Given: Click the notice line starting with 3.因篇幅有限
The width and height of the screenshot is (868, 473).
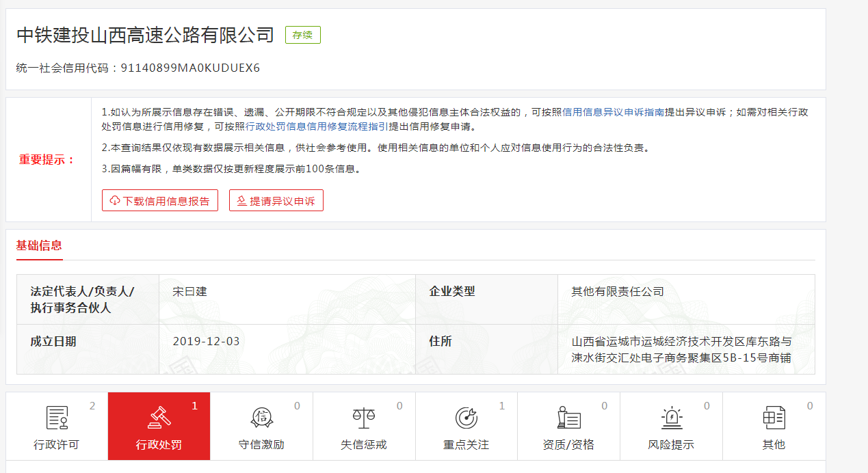Looking at the screenshot, I should point(232,169).
